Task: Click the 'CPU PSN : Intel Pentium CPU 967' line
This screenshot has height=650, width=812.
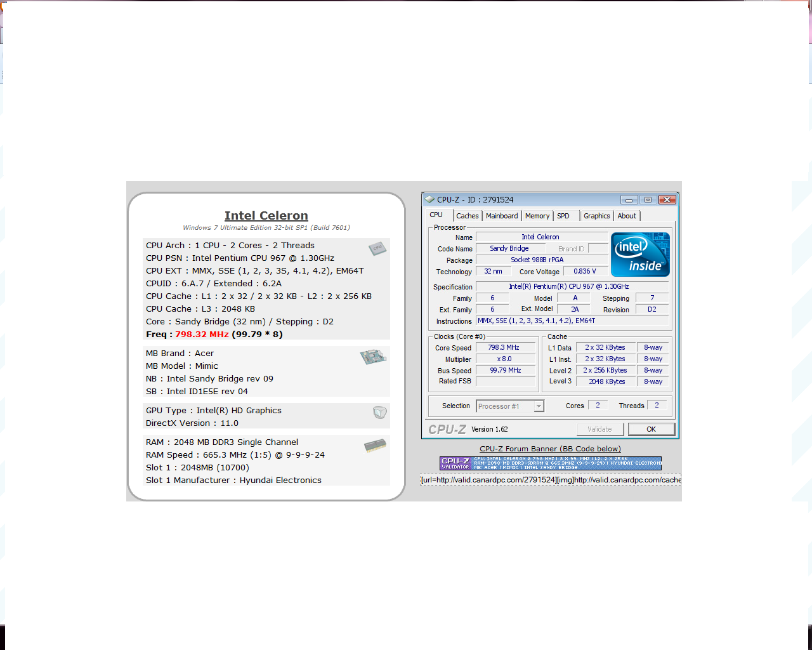Action: (240, 258)
